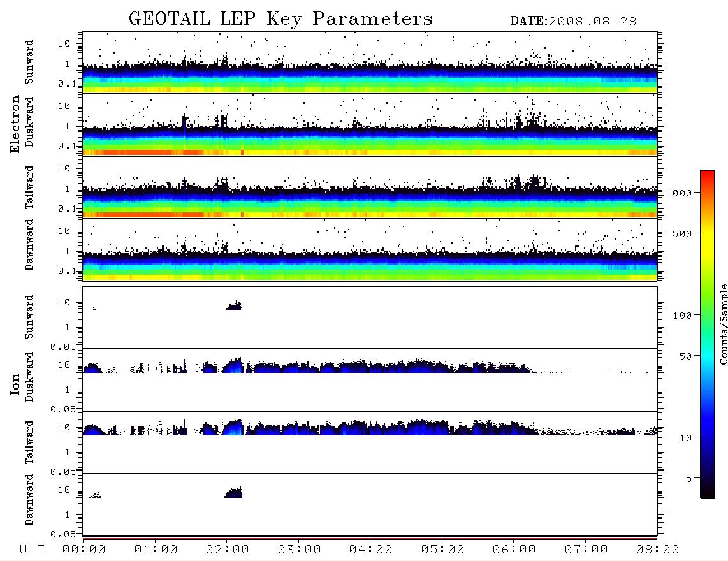The image size is (728, 561).
Task: Click the '10' colorbar tick value
Action: pos(685,438)
